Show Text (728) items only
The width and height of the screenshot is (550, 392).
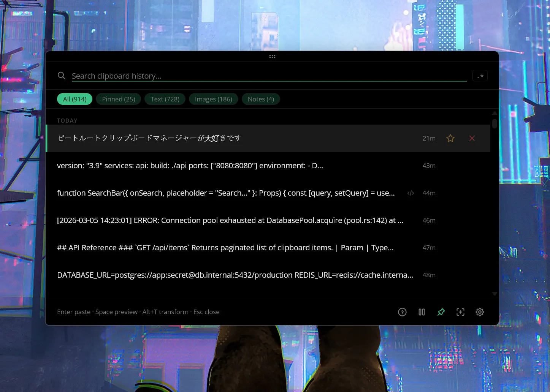tap(165, 99)
